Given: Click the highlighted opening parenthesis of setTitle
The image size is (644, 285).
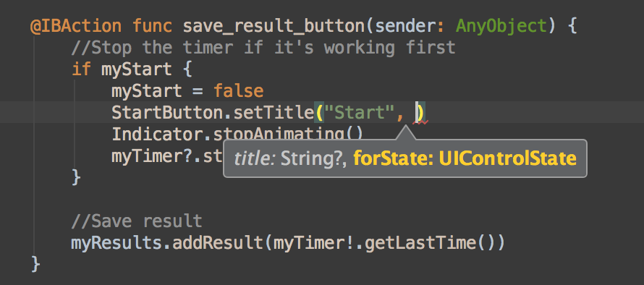Looking at the screenshot, I should (319, 113).
